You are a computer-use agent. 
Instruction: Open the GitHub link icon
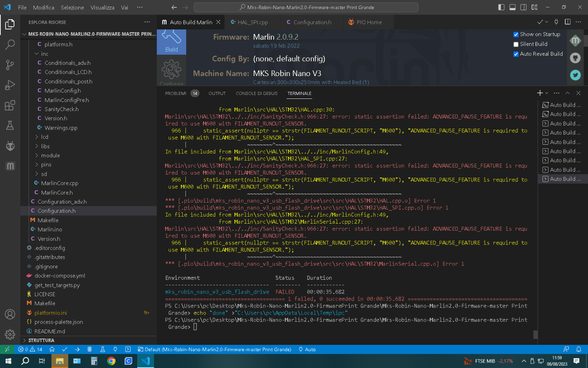pyautogui.click(x=575, y=58)
